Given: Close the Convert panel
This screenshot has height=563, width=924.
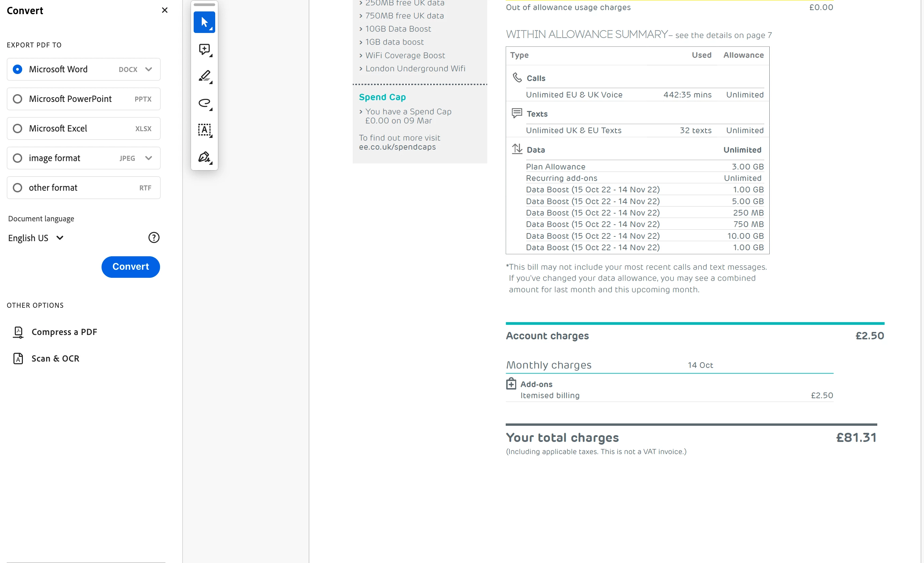Looking at the screenshot, I should pos(164,10).
